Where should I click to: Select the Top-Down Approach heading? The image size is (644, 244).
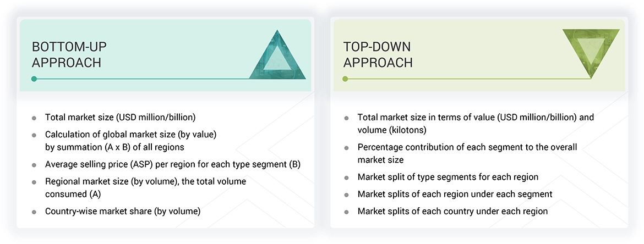[378, 54]
